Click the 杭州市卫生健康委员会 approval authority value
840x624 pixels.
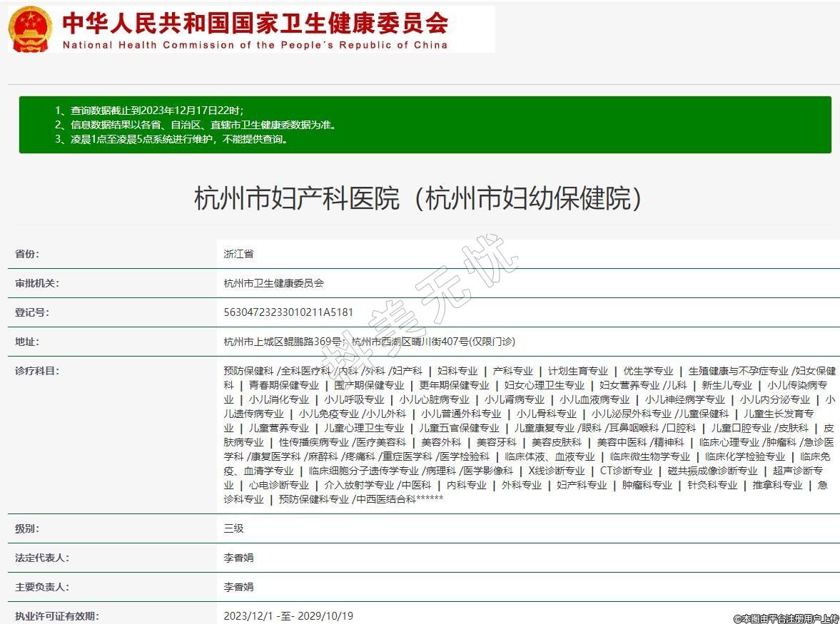point(273,283)
